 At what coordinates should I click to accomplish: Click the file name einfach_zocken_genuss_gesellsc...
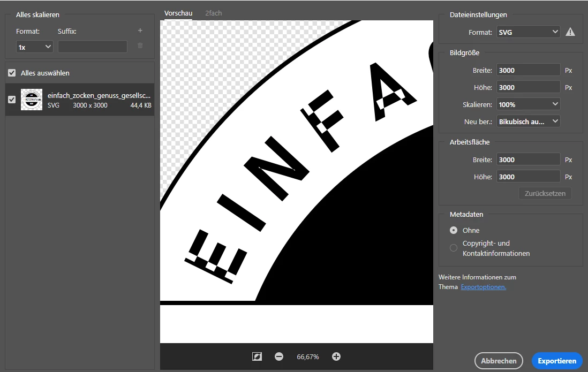99,95
